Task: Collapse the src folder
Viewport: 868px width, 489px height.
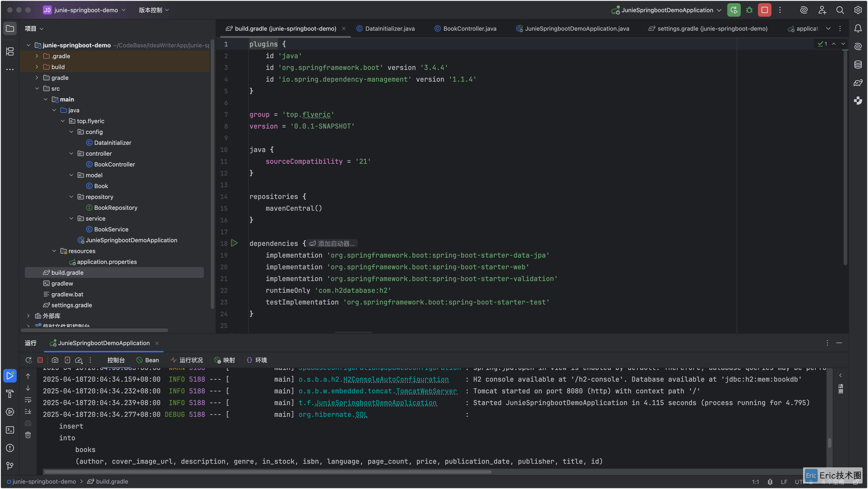Action: point(37,88)
